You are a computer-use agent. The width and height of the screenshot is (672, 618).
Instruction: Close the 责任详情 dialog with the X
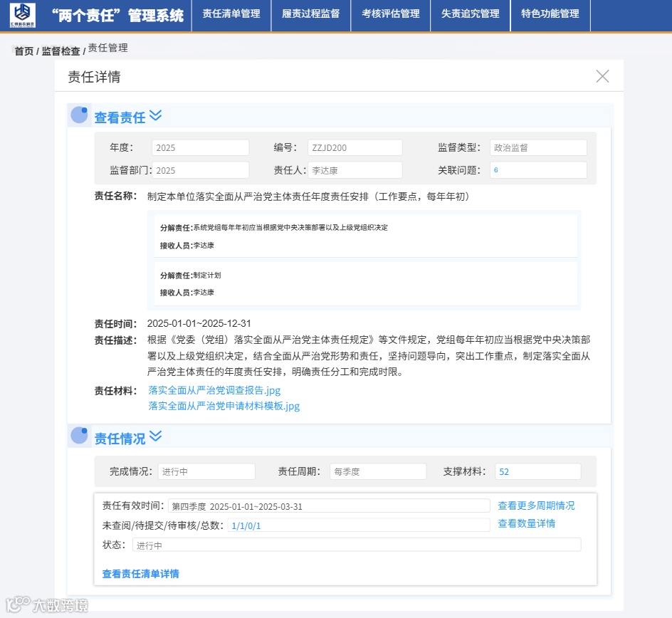602,76
